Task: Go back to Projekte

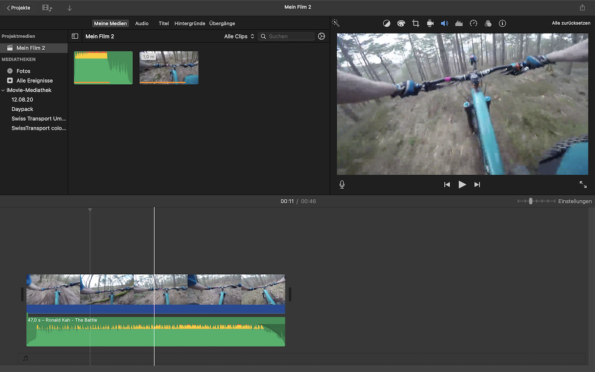Action: (19, 8)
